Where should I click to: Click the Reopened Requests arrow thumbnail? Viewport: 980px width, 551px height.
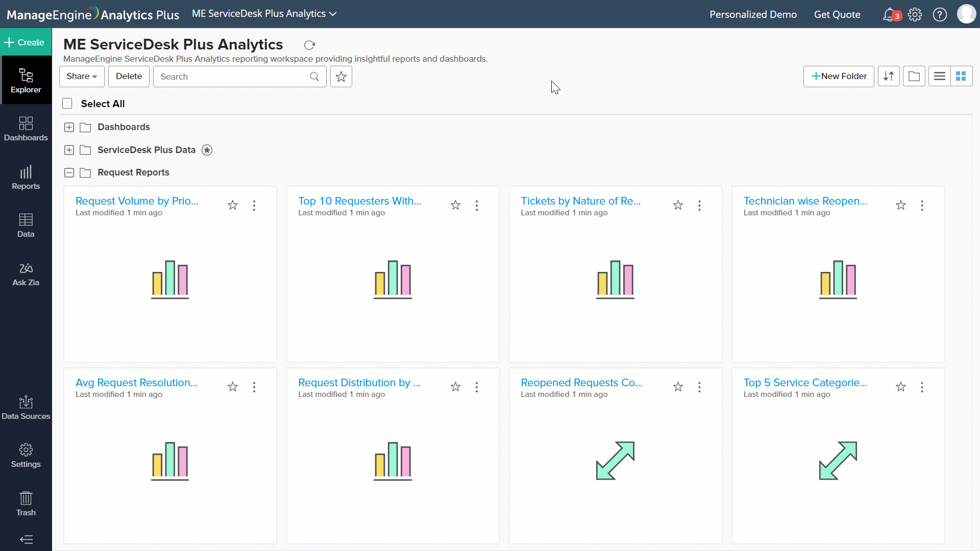615,461
